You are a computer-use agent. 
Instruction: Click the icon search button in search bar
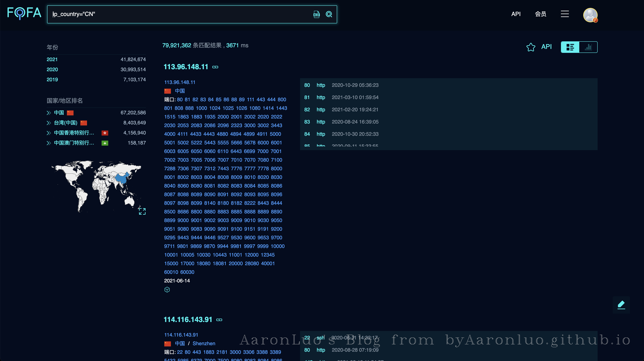tap(316, 14)
